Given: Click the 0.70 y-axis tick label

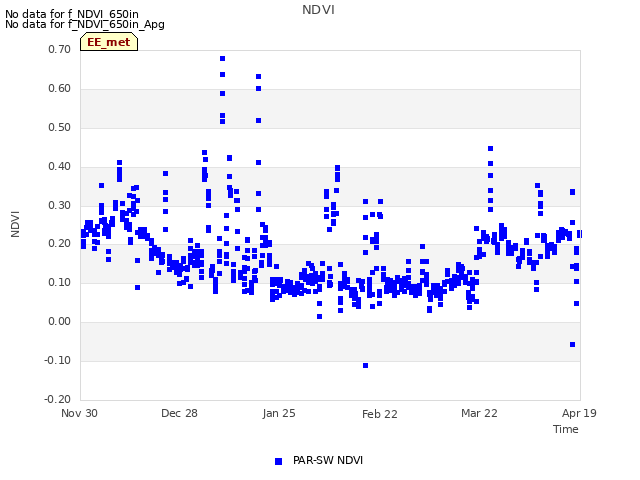Looking at the screenshot, I should 60,49.
